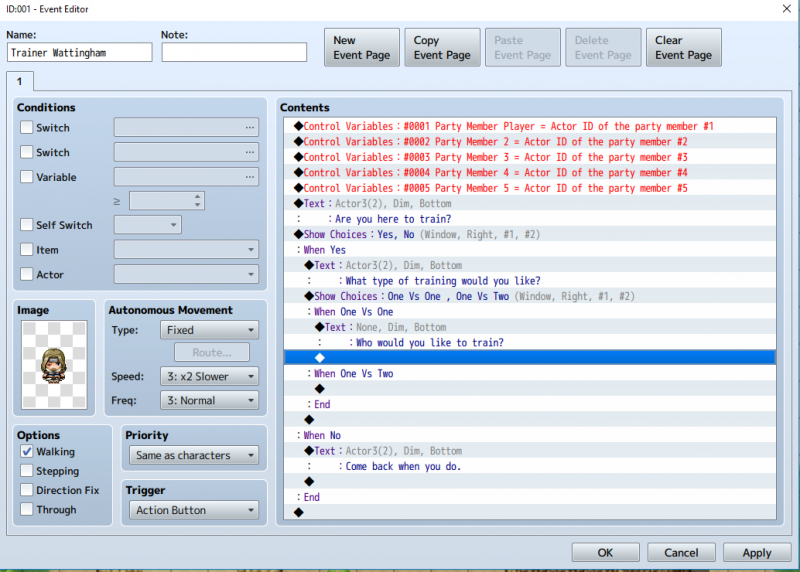800x572 pixels.
Task: Click the Name field containing Trainer Wattingham
Action: pyautogui.click(x=80, y=53)
